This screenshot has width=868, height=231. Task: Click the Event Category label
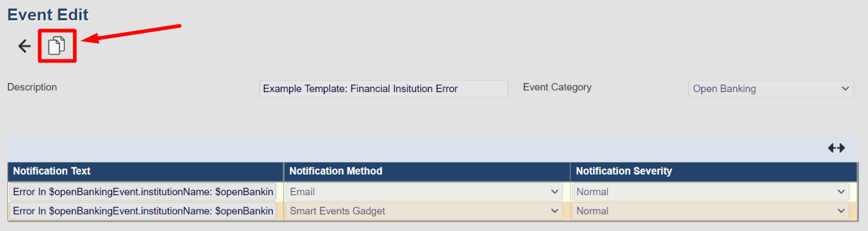(557, 87)
